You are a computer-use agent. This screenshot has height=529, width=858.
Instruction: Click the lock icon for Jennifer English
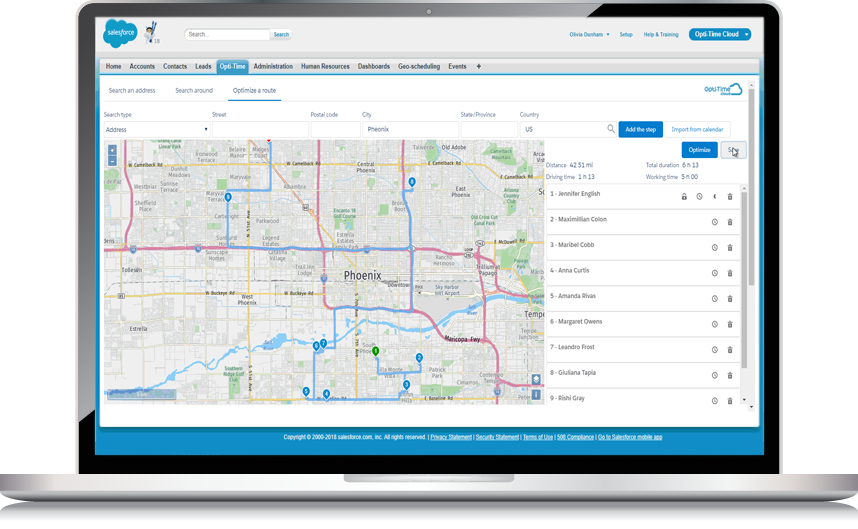click(x=684, y=196)
